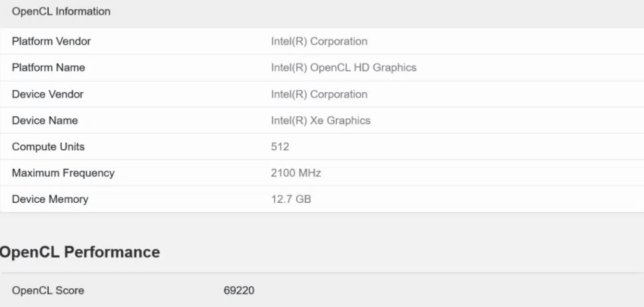Click the Platform Vendor label

[x=51, y=41]
